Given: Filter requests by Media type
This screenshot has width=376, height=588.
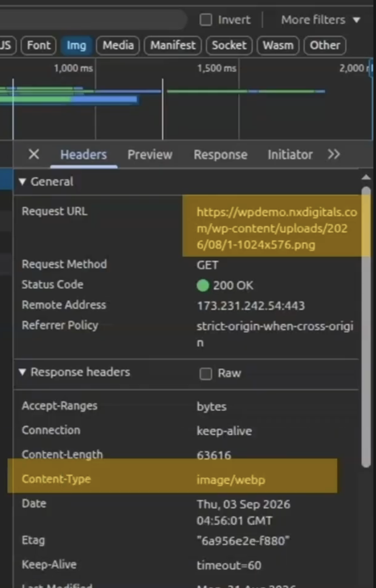Looking at the screenshot, I should pos(118,45).
